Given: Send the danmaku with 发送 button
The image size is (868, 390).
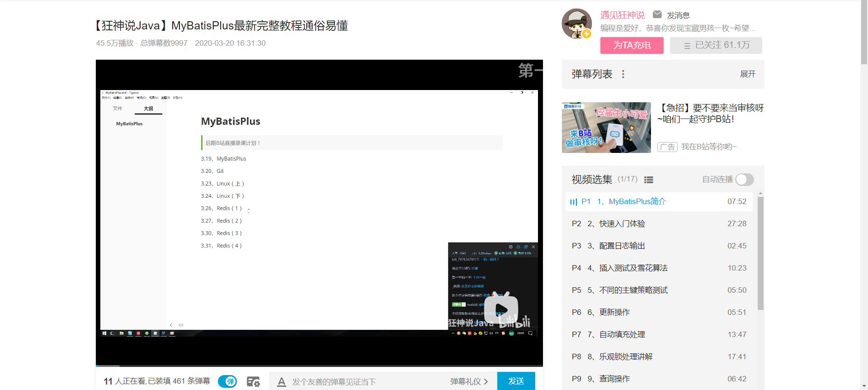Looking at the screenshot, I should point(516,381).
